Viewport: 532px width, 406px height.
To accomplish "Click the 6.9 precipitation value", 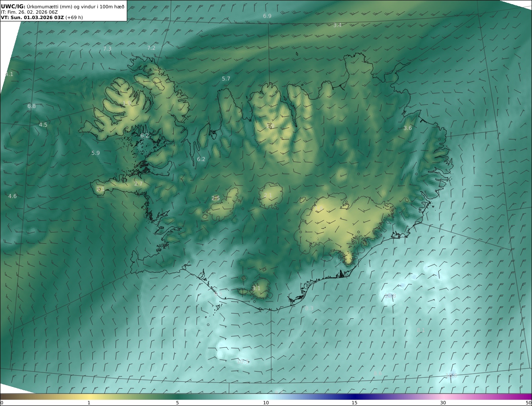I will tap(267, 16).
